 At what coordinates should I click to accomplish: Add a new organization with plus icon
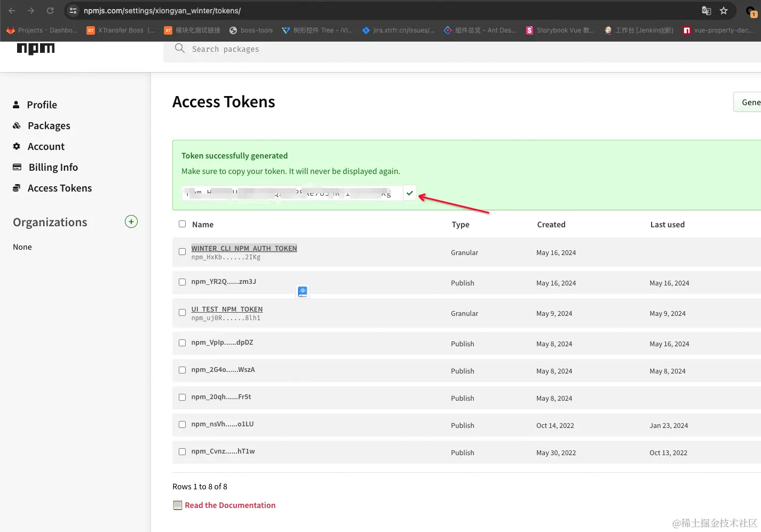pos(131,221)
